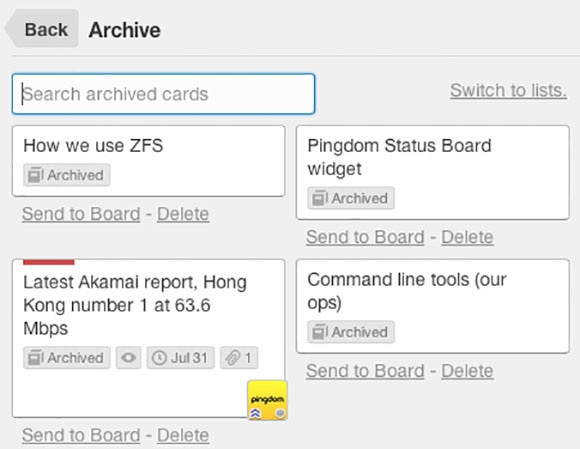Click the Switch to lists link

point(508,90)
